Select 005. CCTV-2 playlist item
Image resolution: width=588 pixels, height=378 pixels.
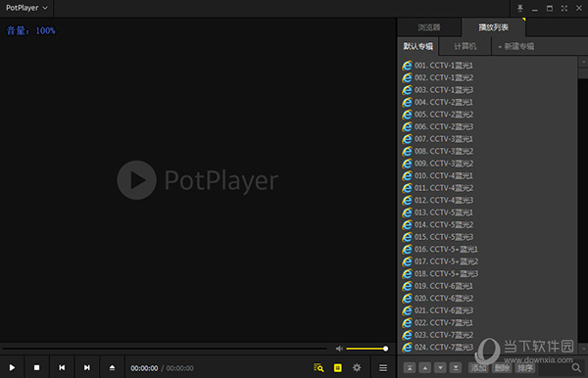pos(487,115)
